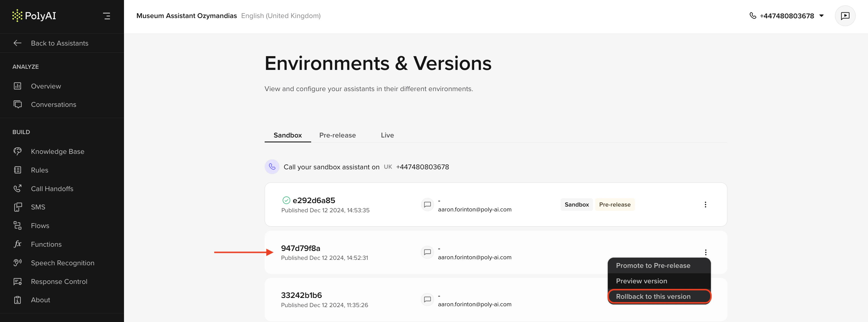Click comment icon for version 33242b1b6
This screenshot has width=868, height=322.
coord(427,299)
